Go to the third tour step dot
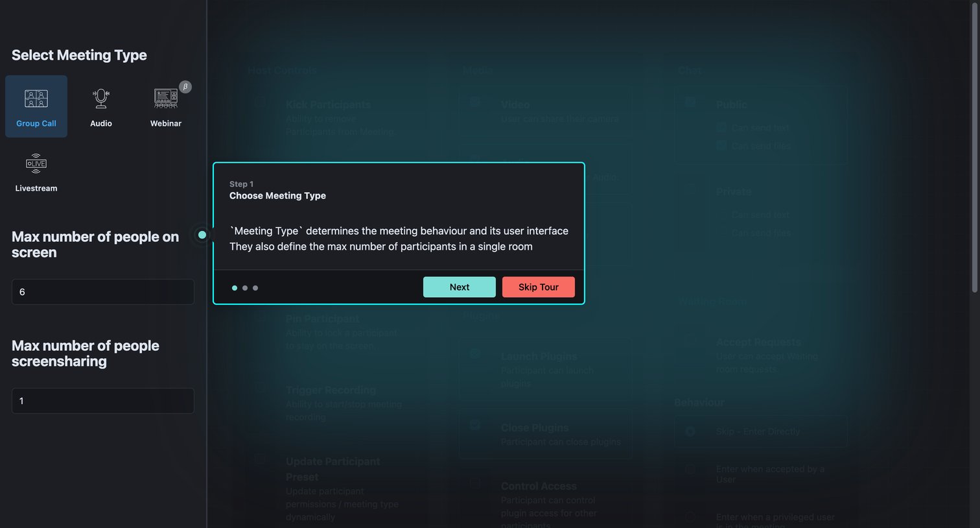This screenshot has height=528, width=980. (255, 288)
